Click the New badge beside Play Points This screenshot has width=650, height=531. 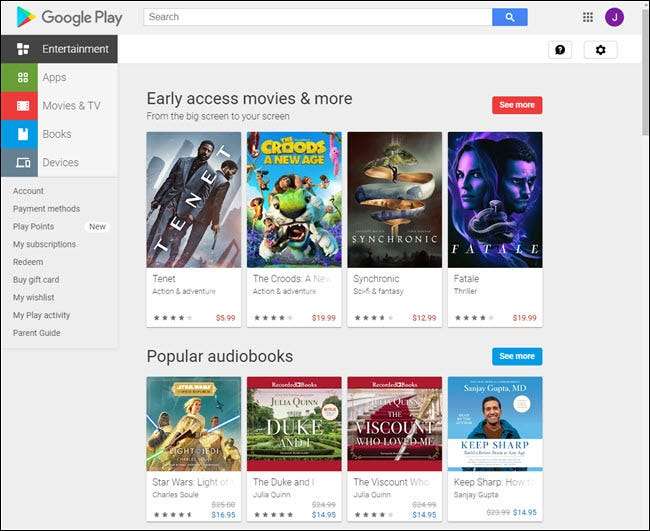[x=97, y=227]
